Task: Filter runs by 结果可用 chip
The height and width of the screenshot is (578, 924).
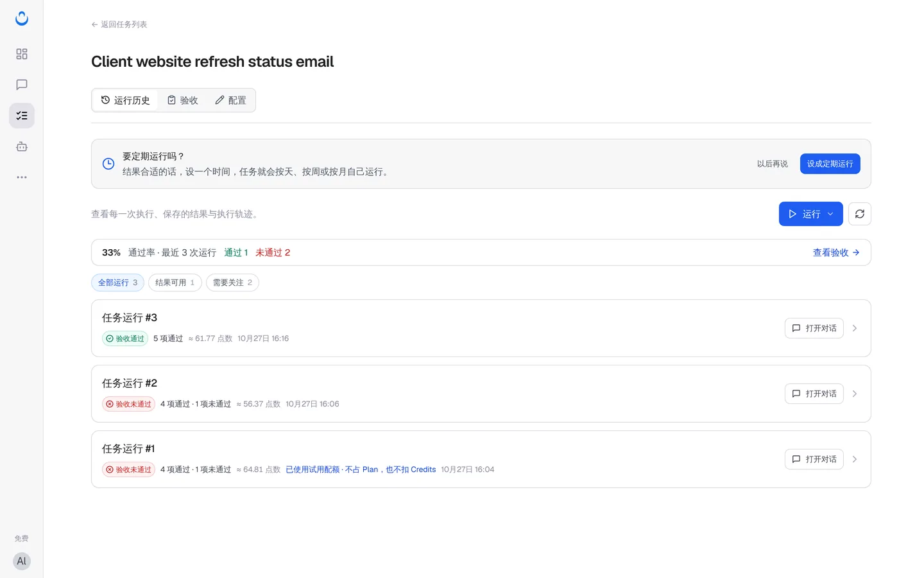Action: pyautogui.click(x=175, y=283)
